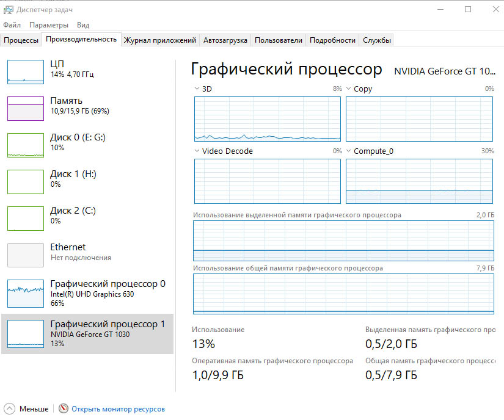Click the NVIDIA GeForce GT 1030 sidebar label
504x420 pixels.
pos(90,335)
